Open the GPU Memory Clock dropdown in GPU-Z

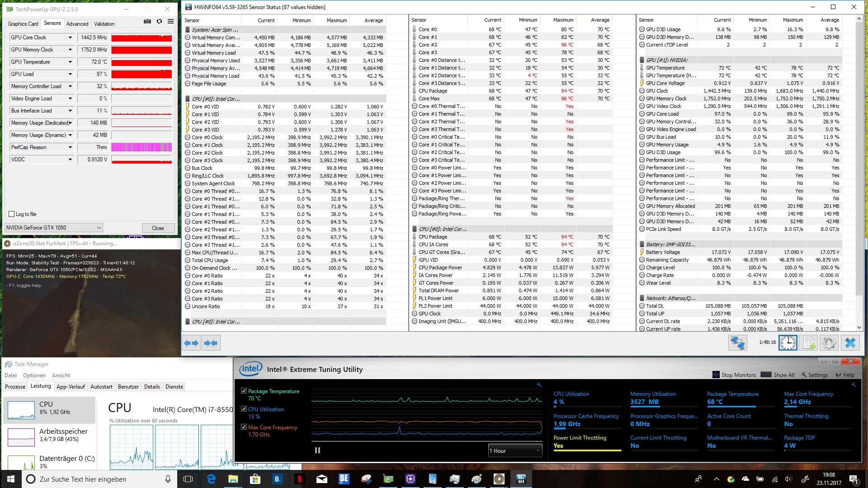(x=70, y=50)
